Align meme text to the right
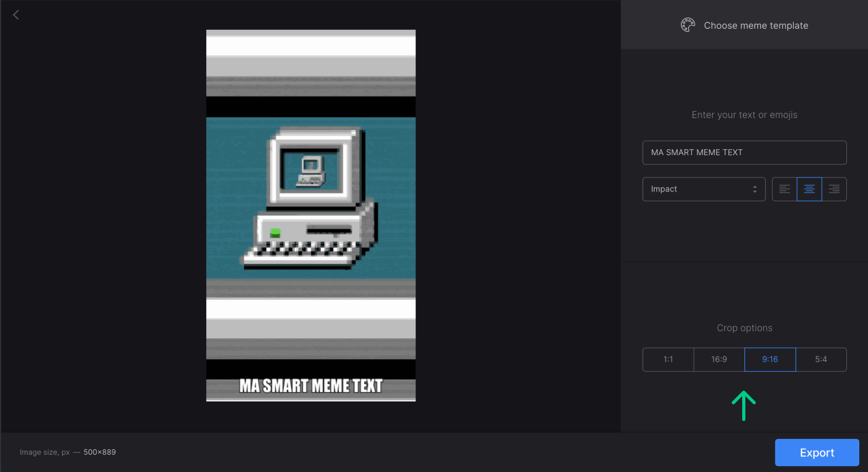868x472 pixels. 834,189
